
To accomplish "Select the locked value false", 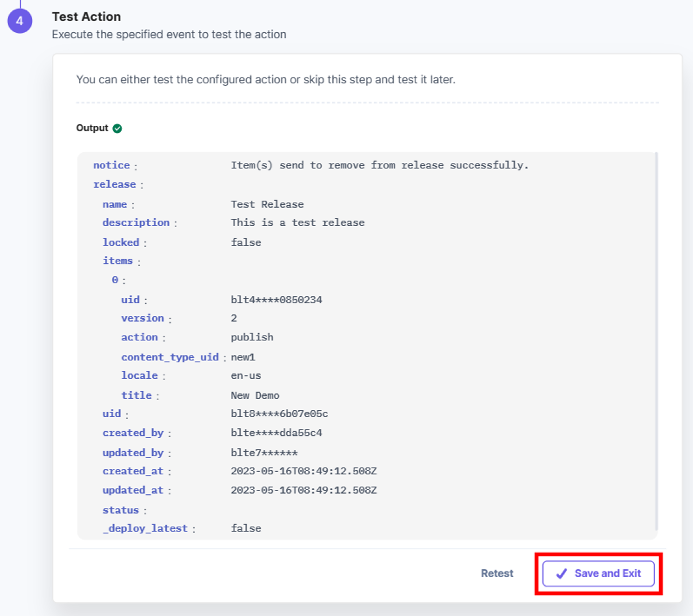I will click(x=246, y=243).
